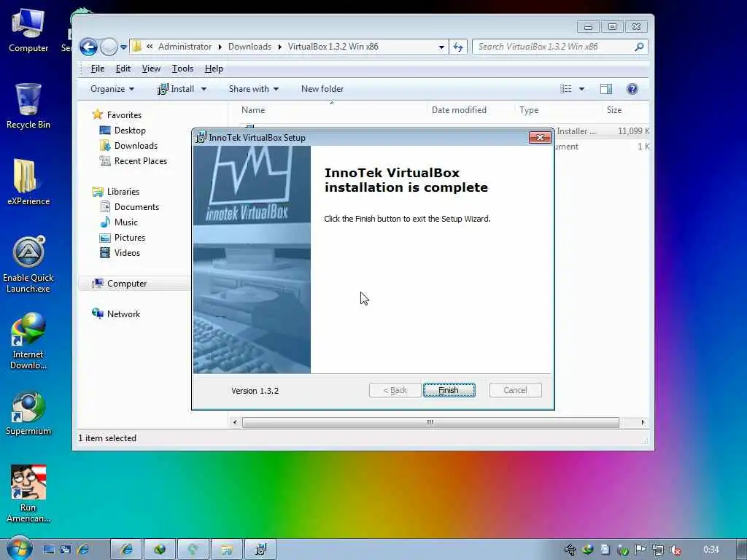This screenshot has width=747, height=560.
Task: Expand the view options dropdown arrow
Action: coord(581,89)
